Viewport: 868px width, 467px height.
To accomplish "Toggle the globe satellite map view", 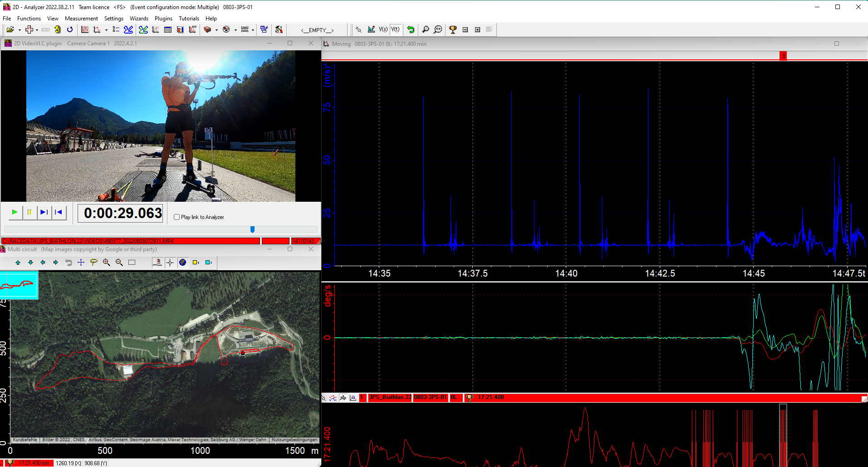I will tap(183, 263).
